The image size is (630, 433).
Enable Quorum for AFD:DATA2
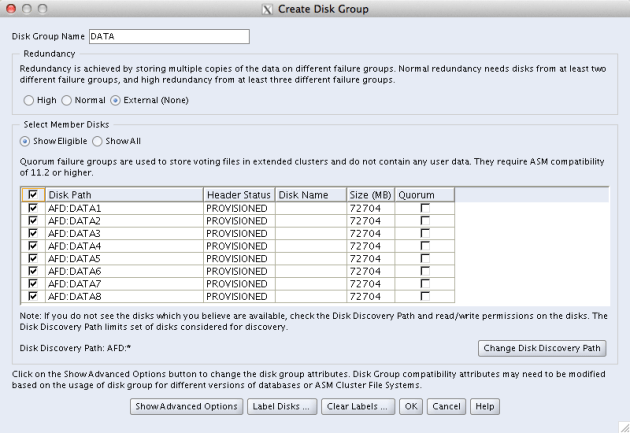(424, 220)
